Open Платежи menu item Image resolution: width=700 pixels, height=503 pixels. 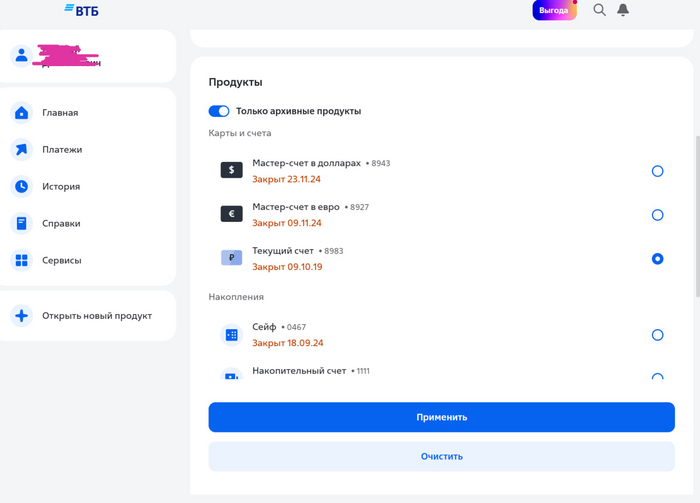62,150
